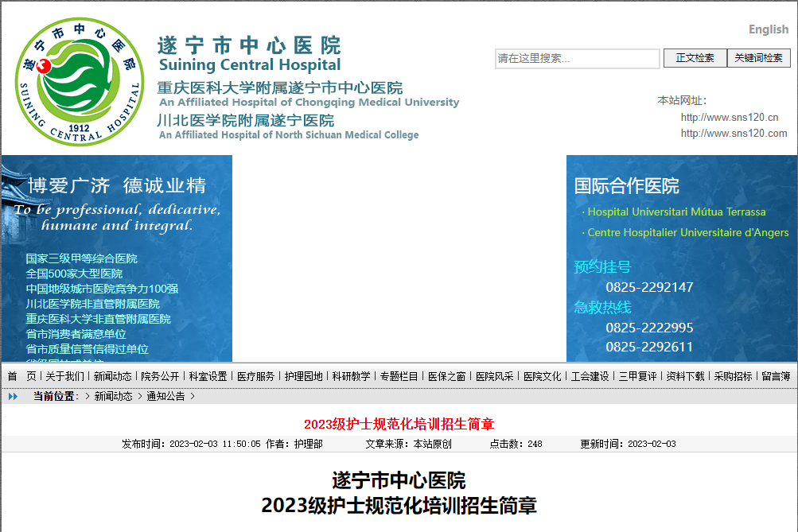This screenshot has width=798, height=532.
Task: Click 重庆医科大学非直管附属医院 text
Action: 99,319
